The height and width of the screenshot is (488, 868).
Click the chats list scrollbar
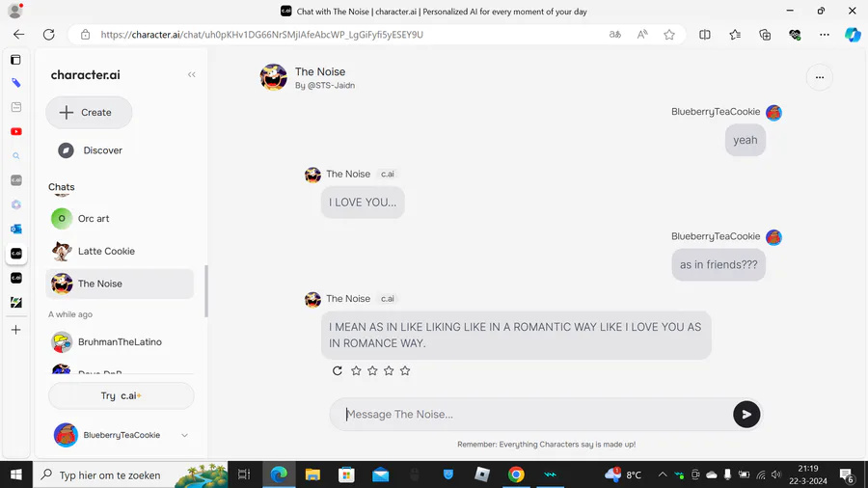point(206,291)
